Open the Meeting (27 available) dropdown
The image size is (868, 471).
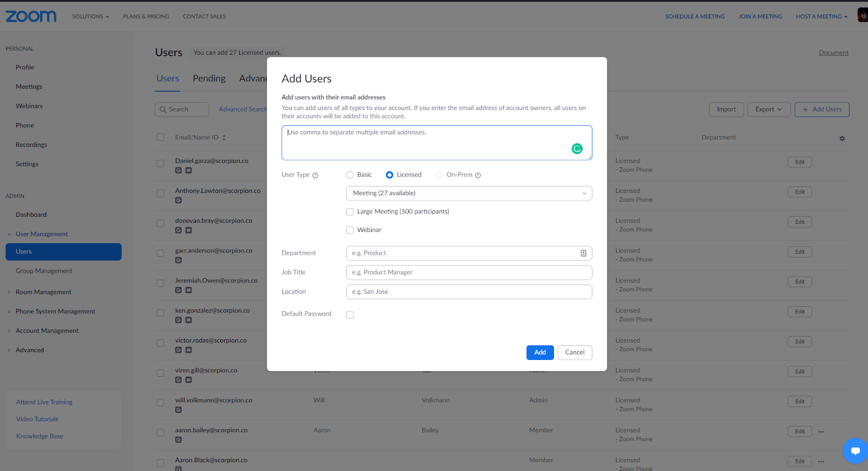469,193
